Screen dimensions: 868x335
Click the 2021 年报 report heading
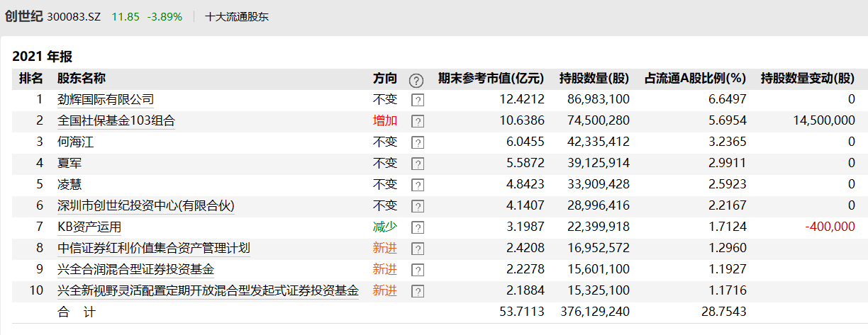(x=43, y=57)
